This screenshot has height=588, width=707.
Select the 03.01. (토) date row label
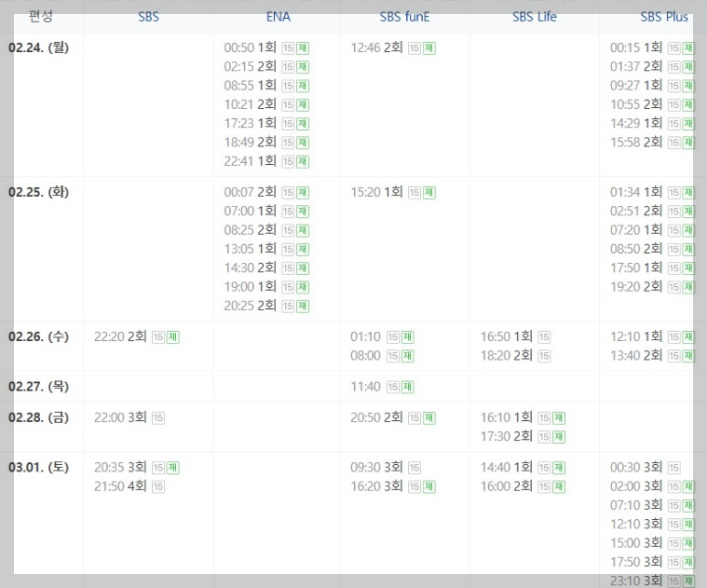click(39, 468)
